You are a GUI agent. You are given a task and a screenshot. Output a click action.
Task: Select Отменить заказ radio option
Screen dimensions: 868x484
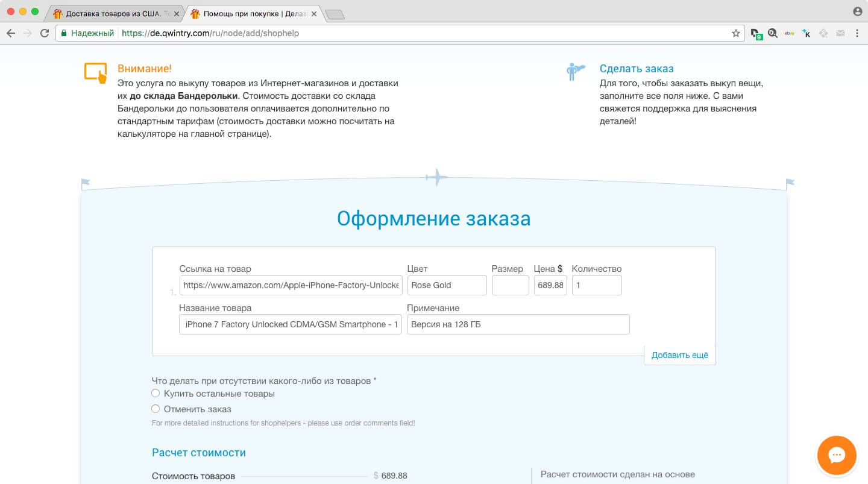[156, 409]
